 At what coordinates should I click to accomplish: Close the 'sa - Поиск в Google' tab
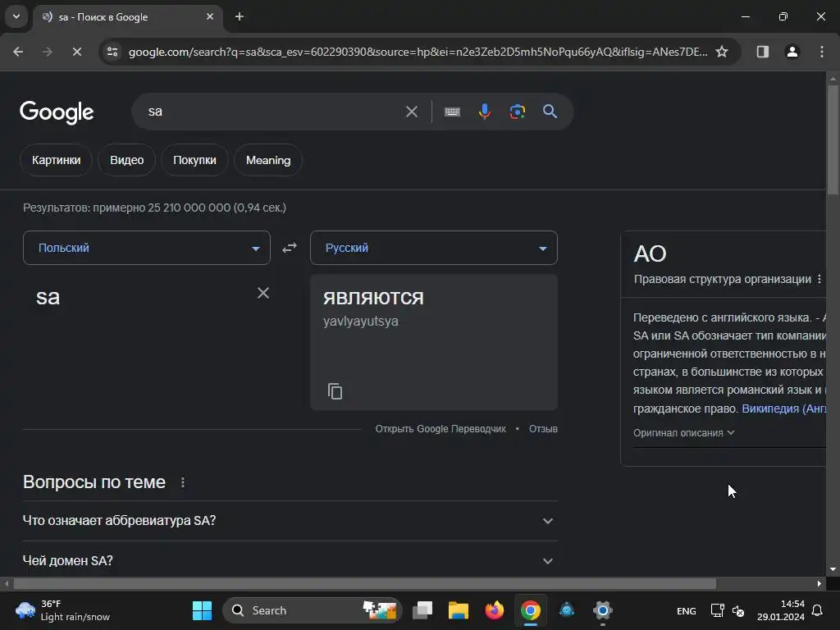(x=210, y=16)
